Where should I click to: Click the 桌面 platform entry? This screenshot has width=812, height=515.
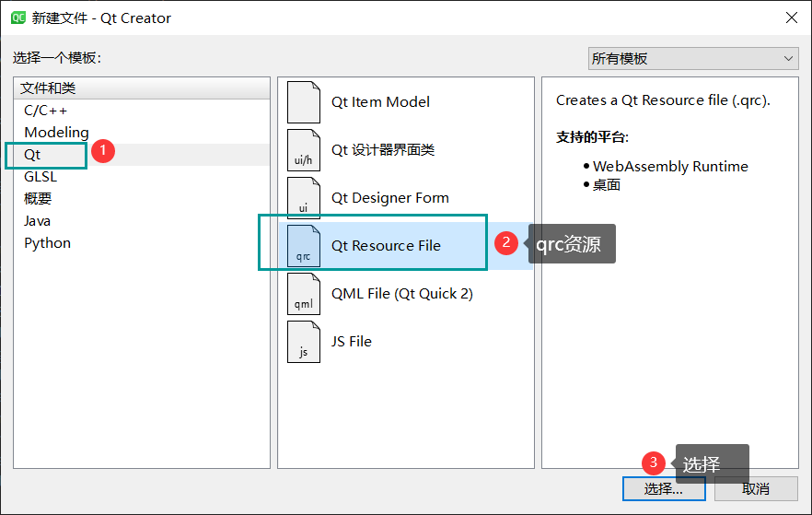607,185
